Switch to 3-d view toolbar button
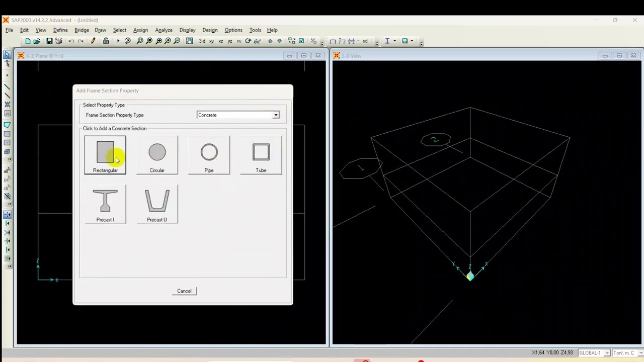The height and width of the screenshot is (362, 644). [202, 41]
